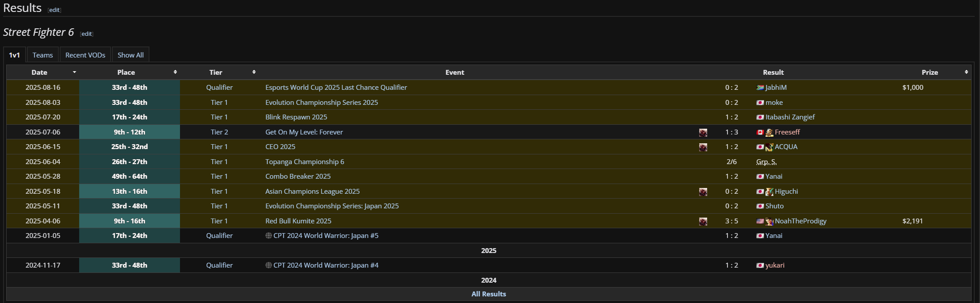The image size is (980, 303).
Task: Click the Japan flag beside yukari
Action: 760,265
